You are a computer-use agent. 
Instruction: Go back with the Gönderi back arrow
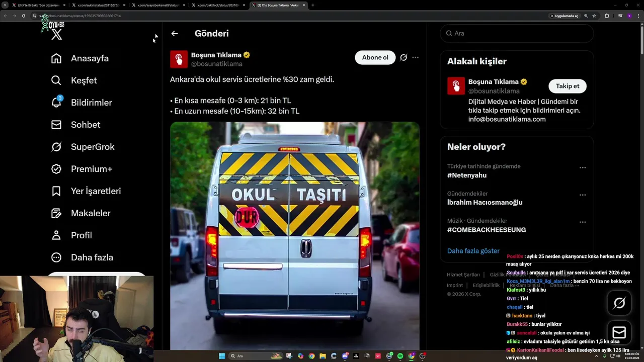175,34
